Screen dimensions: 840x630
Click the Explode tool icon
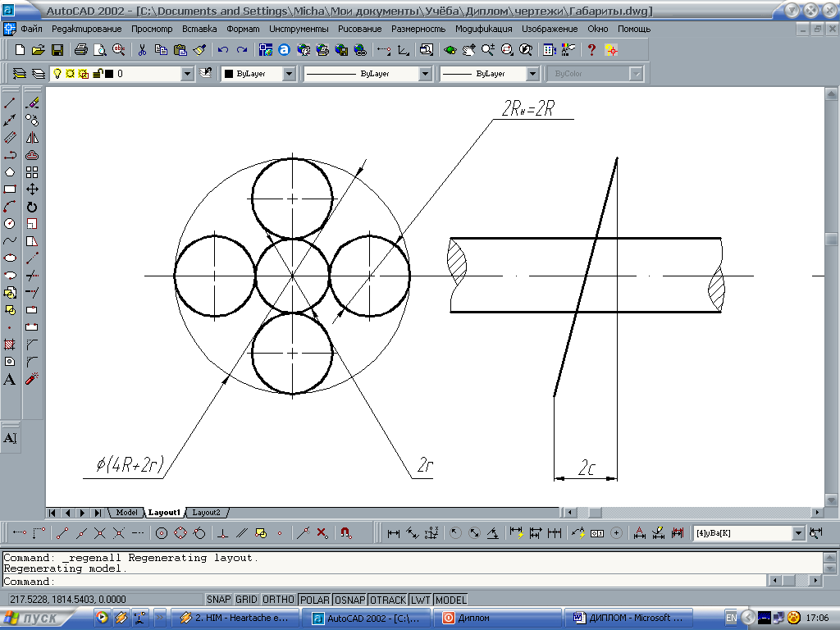[32, 379]
